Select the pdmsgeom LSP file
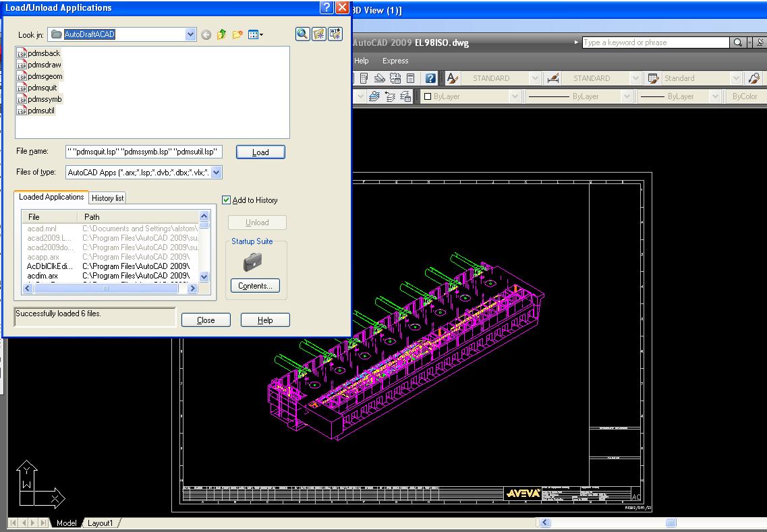This screenshot has width=767, height=532. [40, 76]
